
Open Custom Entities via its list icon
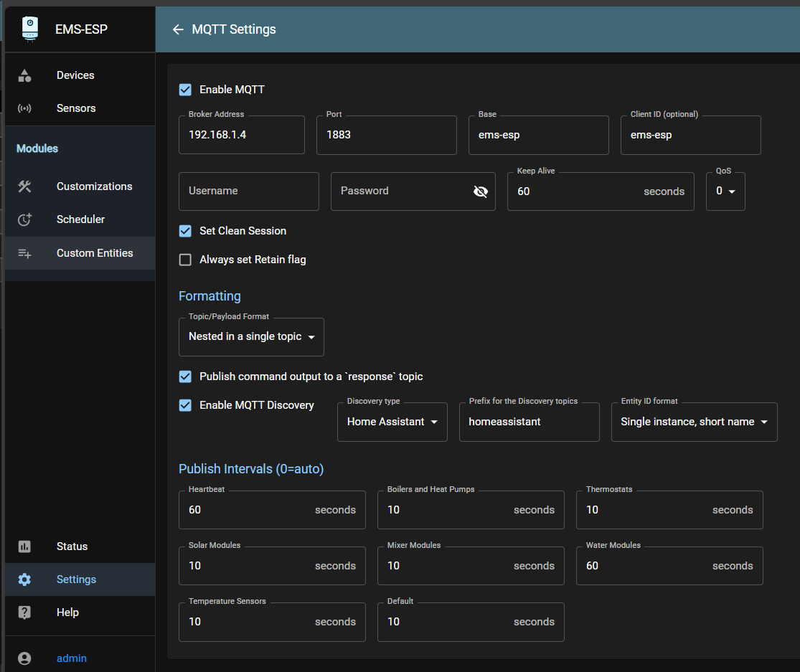coord(24,252)
